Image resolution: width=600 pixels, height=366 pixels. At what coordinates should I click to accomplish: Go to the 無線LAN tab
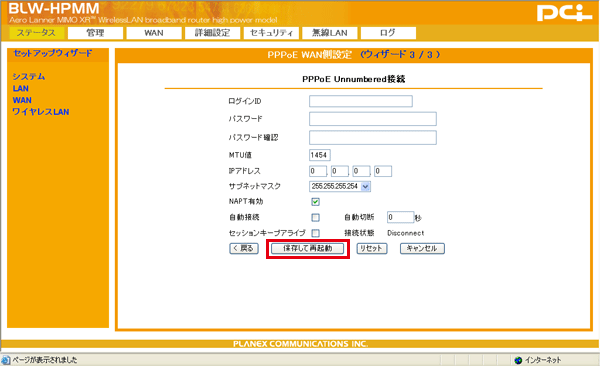click(x=329, y=33)
